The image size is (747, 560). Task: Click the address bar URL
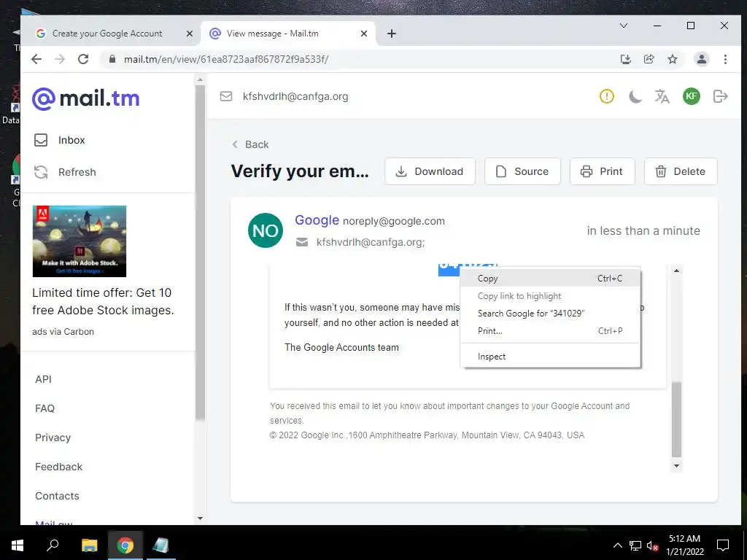226,60
